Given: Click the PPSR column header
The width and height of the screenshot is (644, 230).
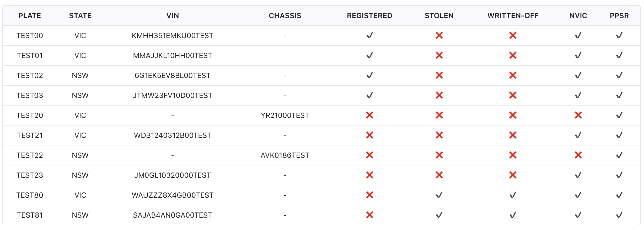Looking at the screenshot, I should point(619,16).
